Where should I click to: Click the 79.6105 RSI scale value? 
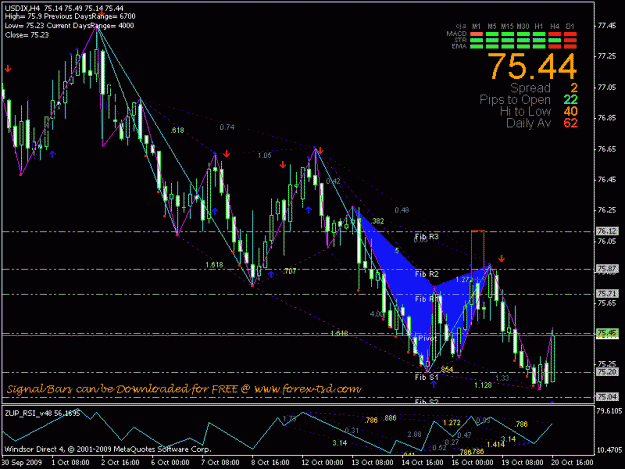609,411
